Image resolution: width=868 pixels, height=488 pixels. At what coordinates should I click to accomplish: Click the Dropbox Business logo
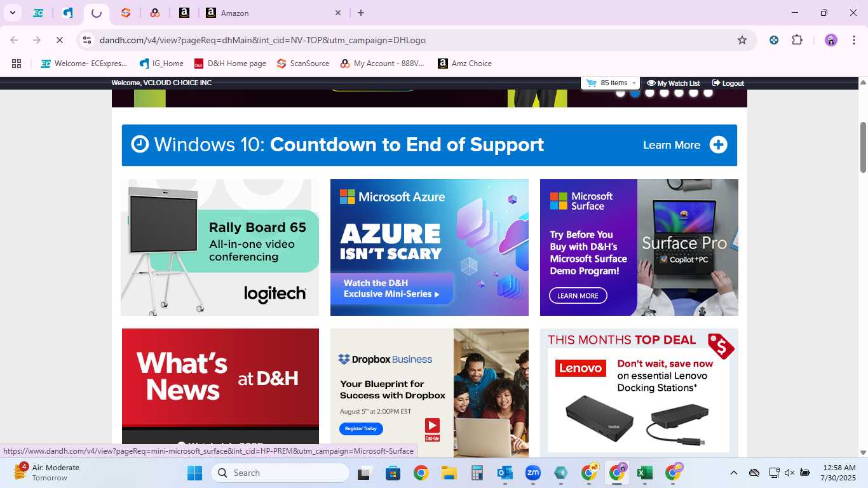385,359
